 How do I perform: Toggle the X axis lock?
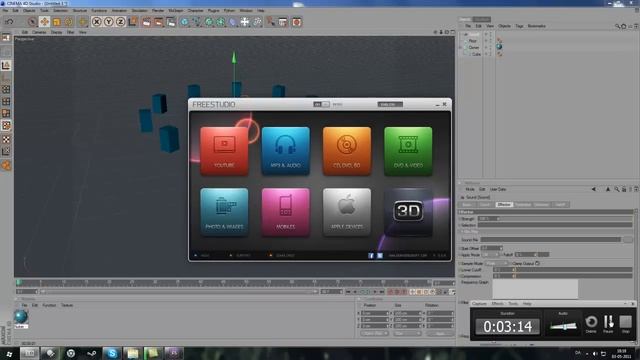click(x=96, y=22)
